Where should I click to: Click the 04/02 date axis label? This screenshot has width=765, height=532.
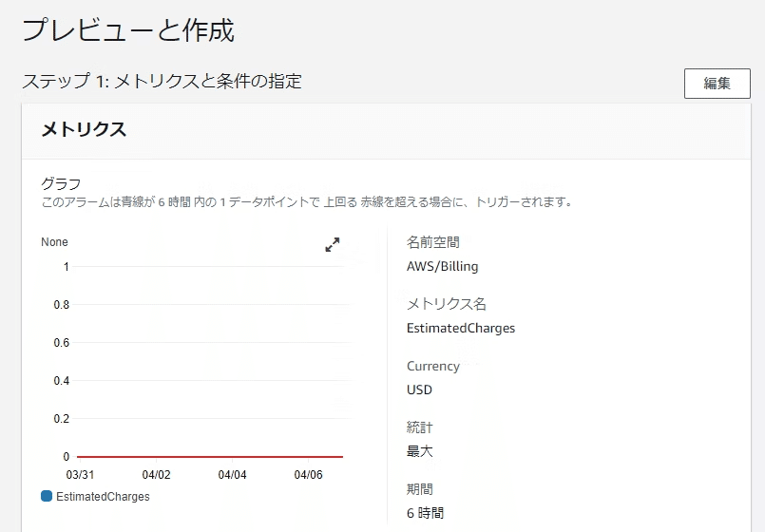156,474
